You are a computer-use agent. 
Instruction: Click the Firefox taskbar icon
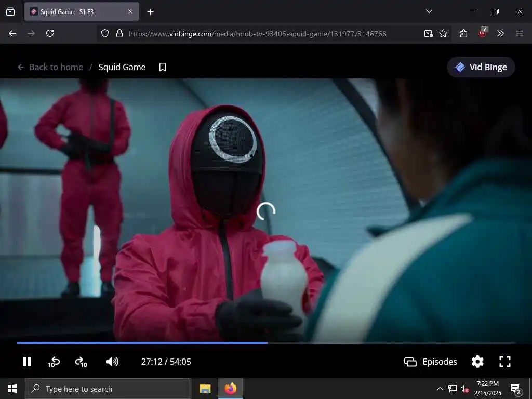click(x=230, y=389)
